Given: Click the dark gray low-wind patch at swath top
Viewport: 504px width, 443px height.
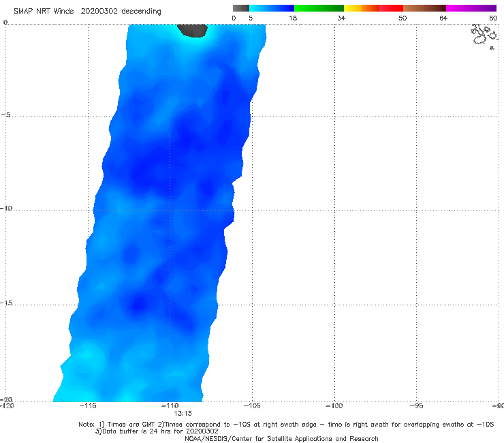Looking at the screenshot, I should (192, 30).
